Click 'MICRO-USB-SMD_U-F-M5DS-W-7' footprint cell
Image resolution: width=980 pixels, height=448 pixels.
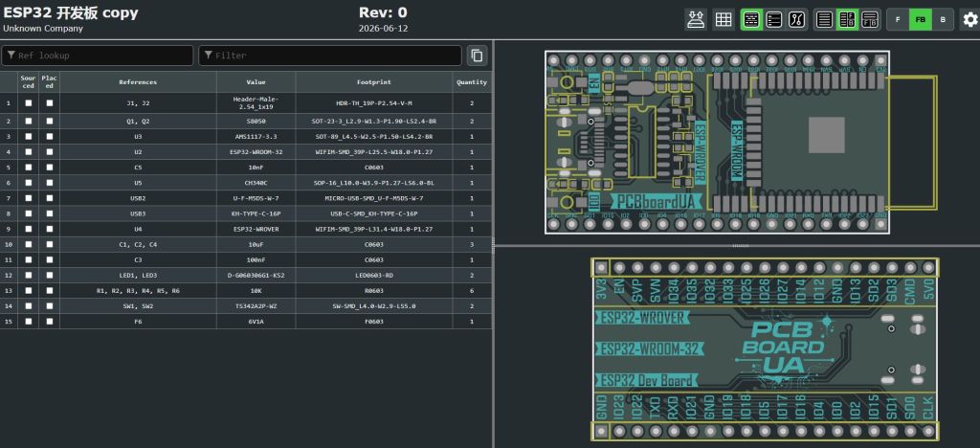coord(374,198)
